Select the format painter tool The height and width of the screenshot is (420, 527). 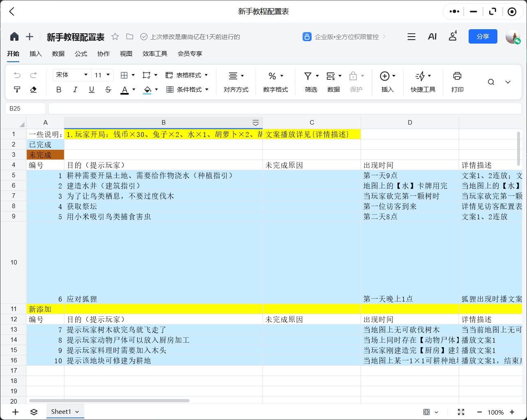pyautogui.click(x=17, y=90)
